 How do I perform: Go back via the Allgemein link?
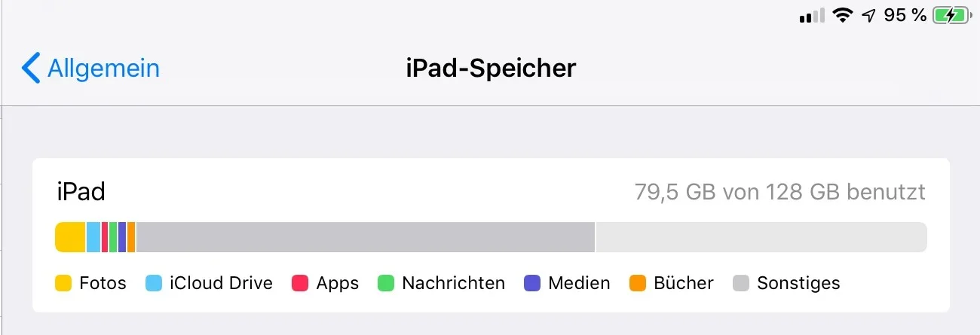pos(103,69)
